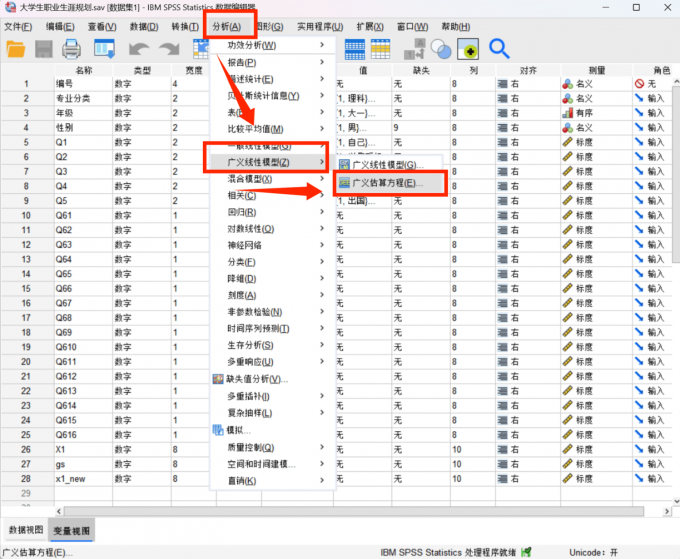Expand the 回归(R) submenu arrow

[x=322, y=212]
